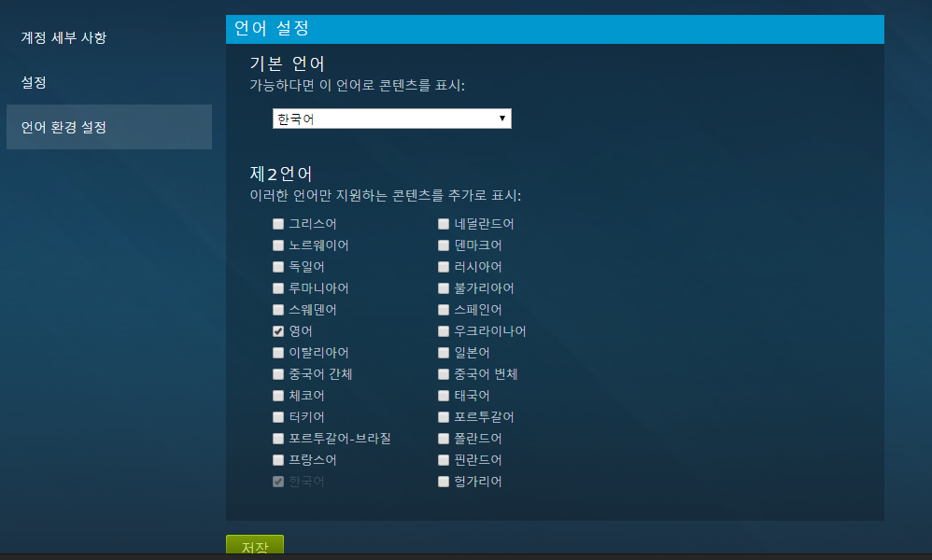This screenshot has width=932, height=560.
Task: Select the 언어 환경 설정 sidebar item
Action: (108, 127)
